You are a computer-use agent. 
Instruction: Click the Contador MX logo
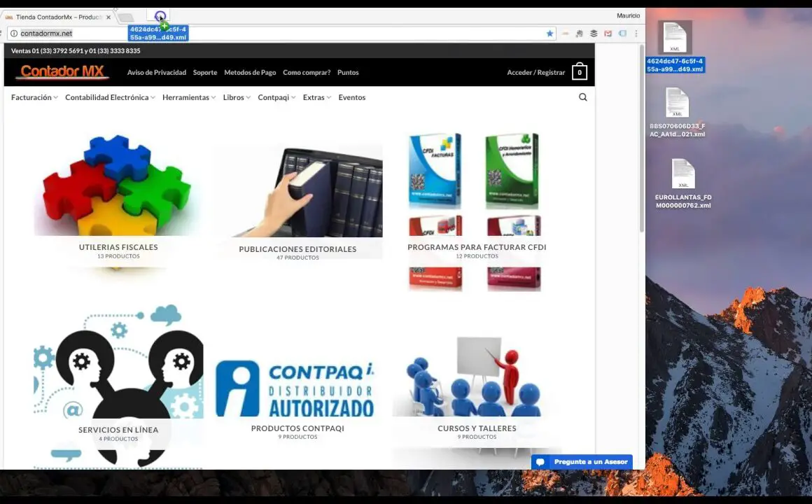click(62, 71)
